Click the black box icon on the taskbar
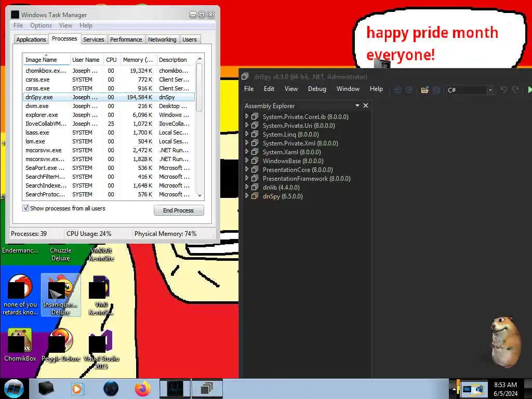The height and width of the screenshot is (399, 532). point(46,389)
